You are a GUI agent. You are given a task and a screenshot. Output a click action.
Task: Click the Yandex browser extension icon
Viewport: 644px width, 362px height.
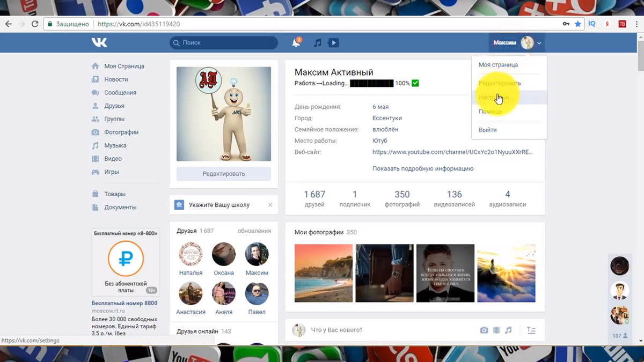[608, 24]
